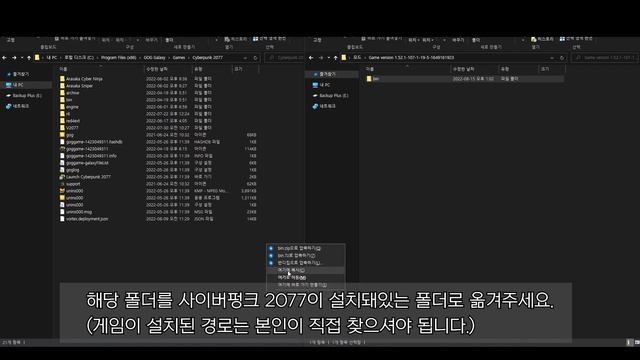Select unins000 KMP MPEG movie file
The width and height of the screenshot is (640, 360).
point(74,191)
